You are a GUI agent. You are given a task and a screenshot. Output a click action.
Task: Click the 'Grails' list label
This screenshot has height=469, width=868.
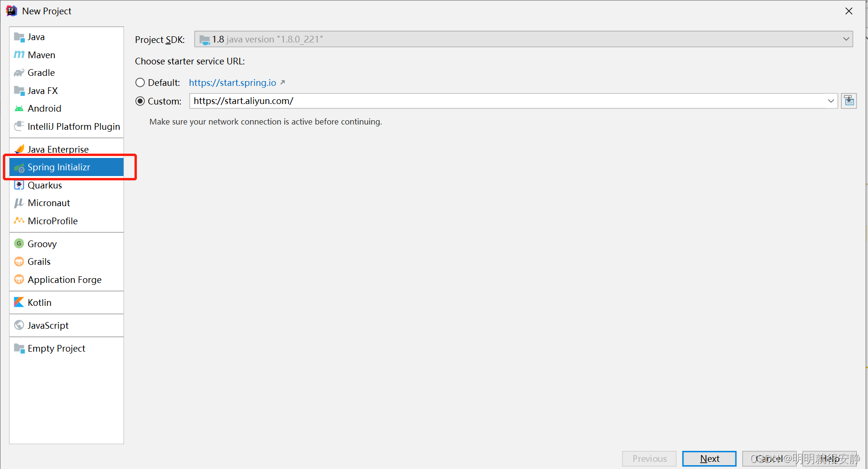(x=39, y=261)
